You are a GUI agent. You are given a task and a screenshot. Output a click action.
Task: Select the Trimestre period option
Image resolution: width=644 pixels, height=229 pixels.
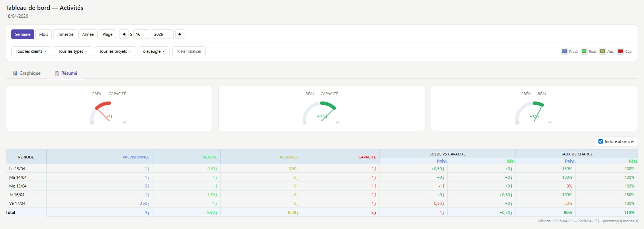pos(65,34)
